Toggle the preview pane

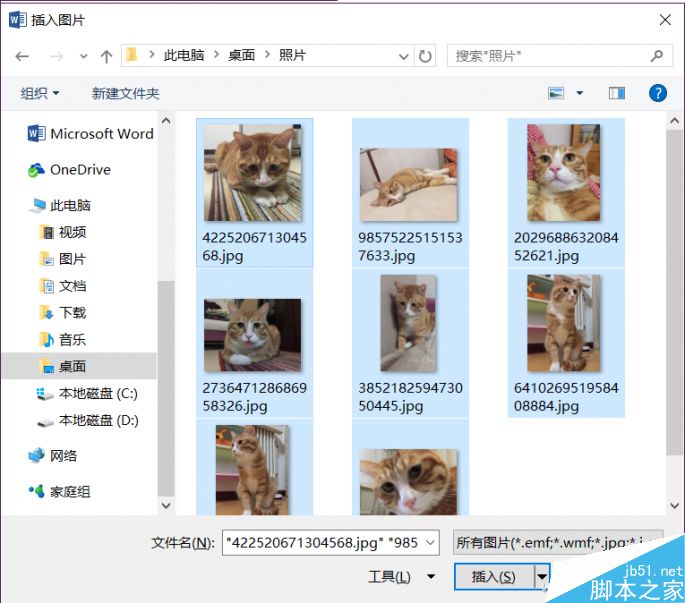pos(616,93)
